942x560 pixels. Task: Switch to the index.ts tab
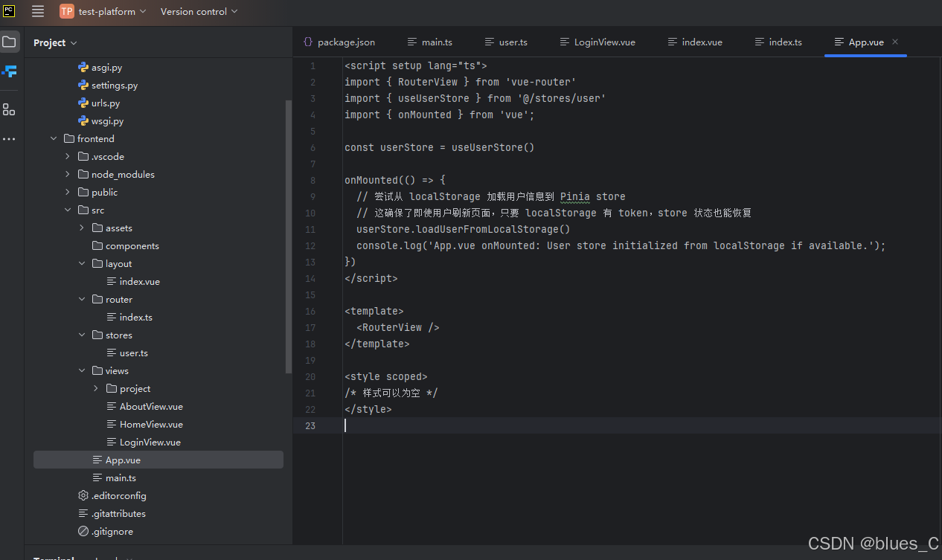[x=778, y=42]
